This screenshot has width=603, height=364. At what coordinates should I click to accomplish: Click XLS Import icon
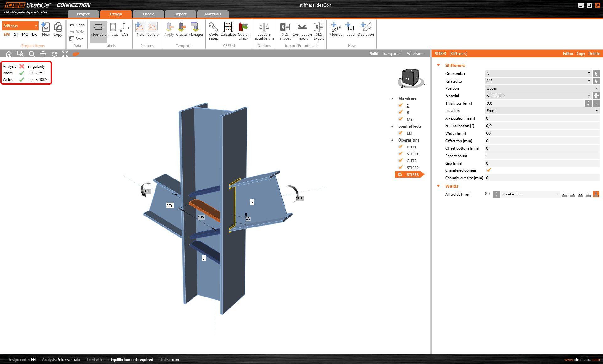[x=285, y=28]
